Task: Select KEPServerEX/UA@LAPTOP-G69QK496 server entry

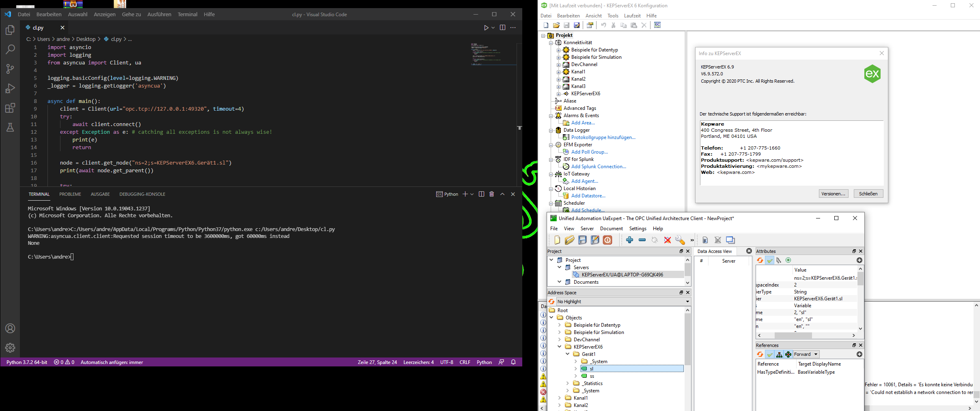Action: pos(622,274)
